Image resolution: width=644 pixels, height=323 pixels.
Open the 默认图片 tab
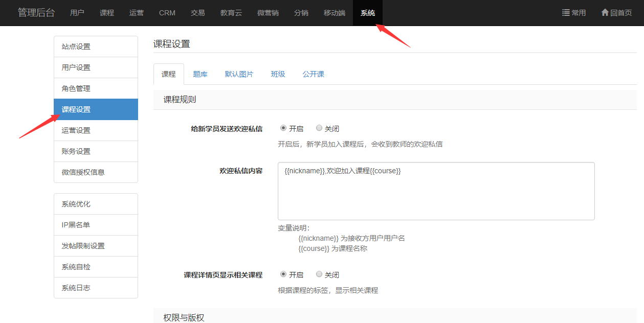(239, 74)
